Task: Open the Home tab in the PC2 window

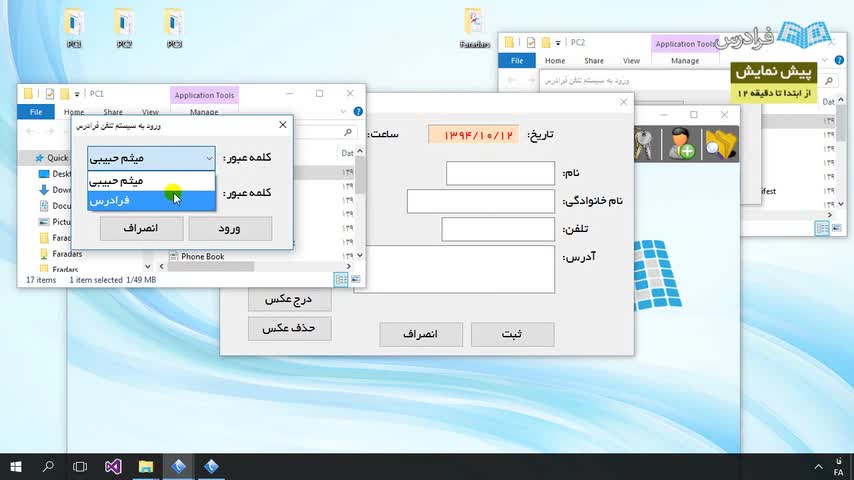Action: (554, 60)
